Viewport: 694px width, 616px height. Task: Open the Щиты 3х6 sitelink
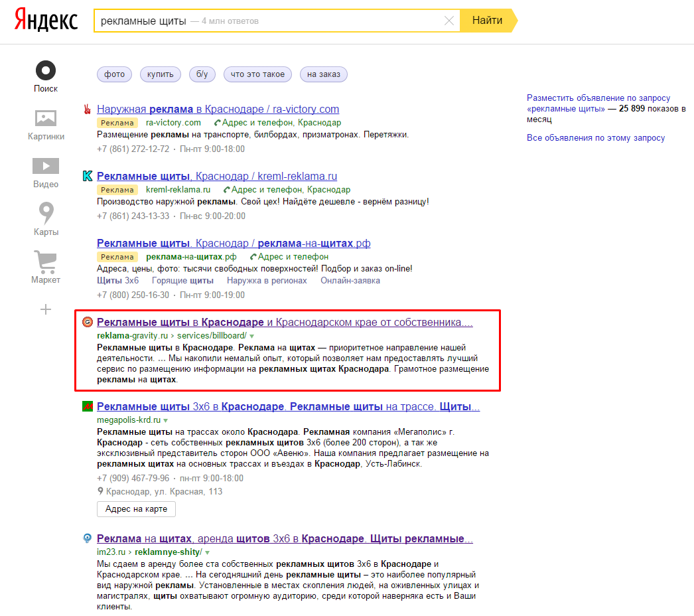(x=117, y=280)
